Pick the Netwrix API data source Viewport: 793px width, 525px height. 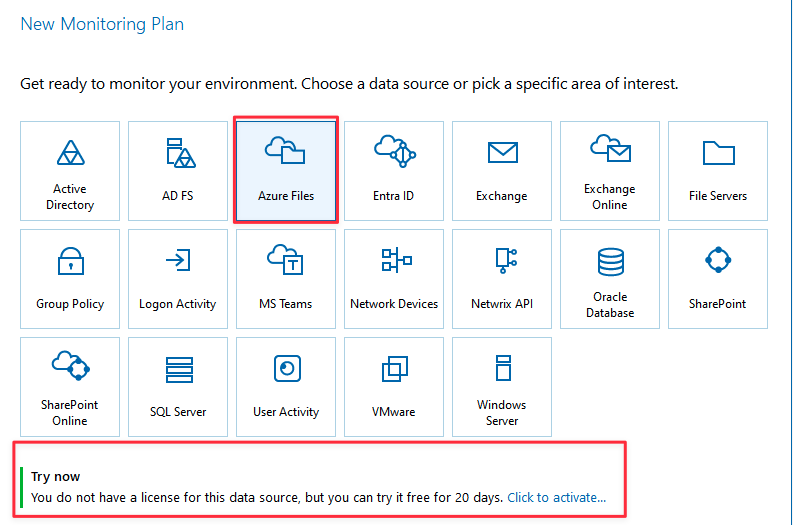coord(502,279)
